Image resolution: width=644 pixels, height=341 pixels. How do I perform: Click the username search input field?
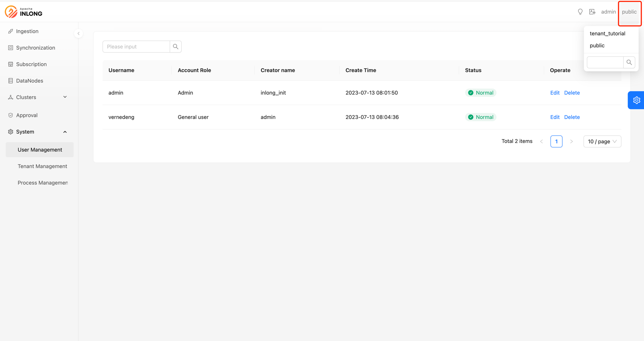(136, 47)
